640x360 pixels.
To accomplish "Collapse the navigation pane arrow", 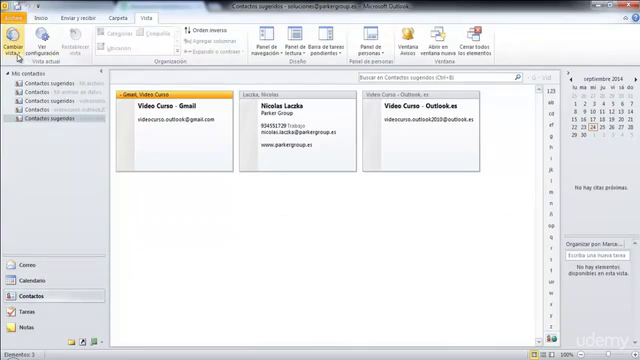I will pos(101,71).
